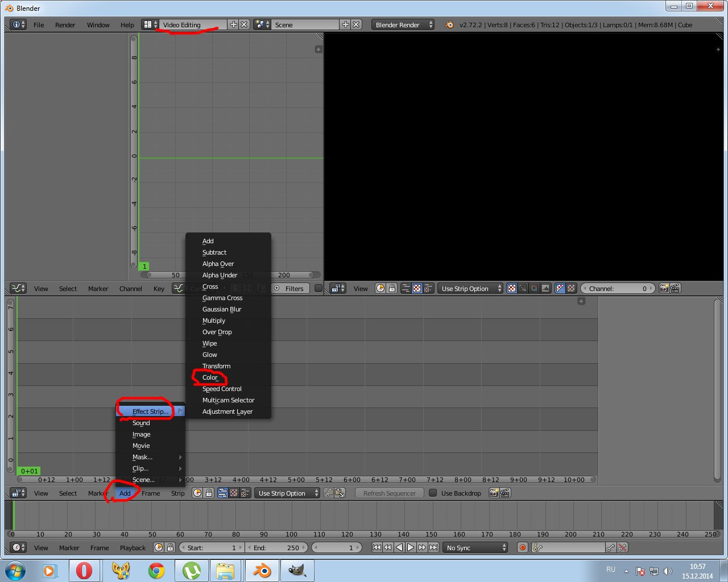Select luma waveform display mode icon

tap(523, 288)
